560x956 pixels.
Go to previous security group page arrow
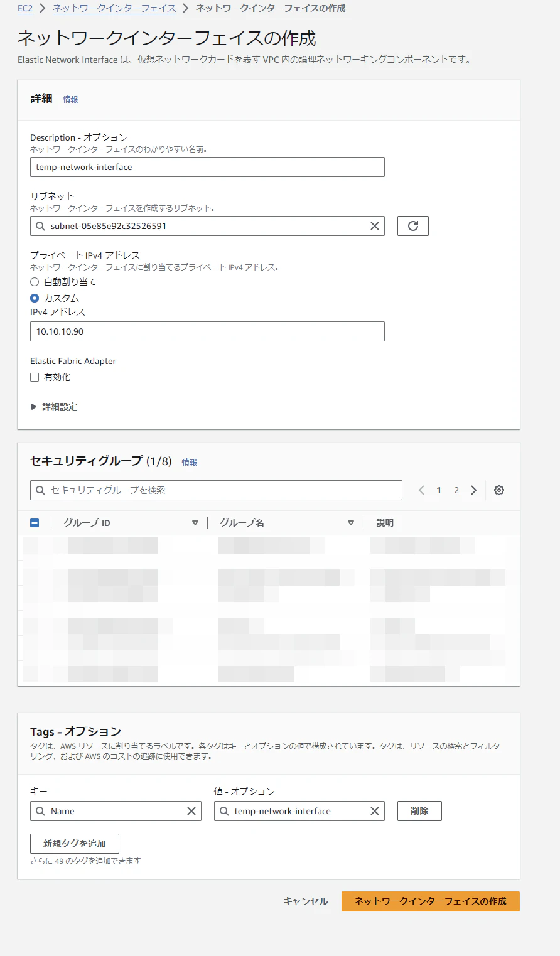[421, 490]
